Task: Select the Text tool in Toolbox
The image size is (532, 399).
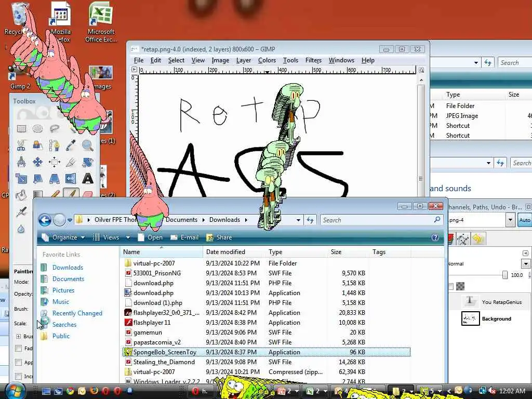Action: [87, 179]
